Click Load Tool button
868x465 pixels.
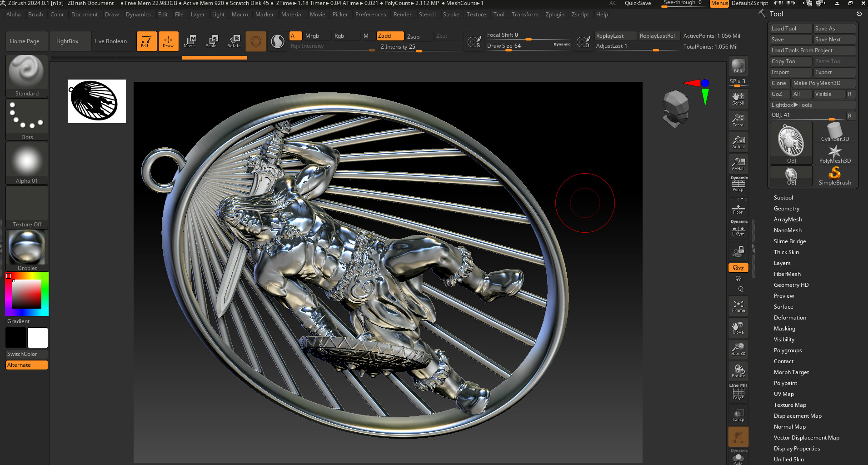(x=791, y=29)
